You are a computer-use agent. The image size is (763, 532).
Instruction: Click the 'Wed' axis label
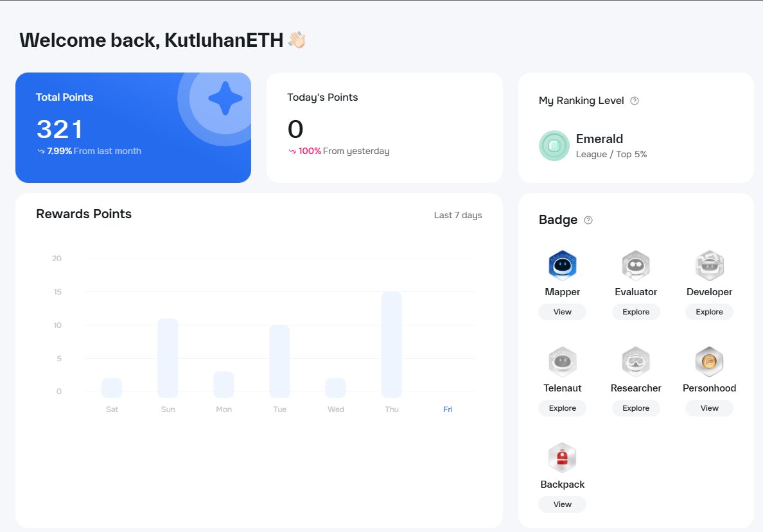tap(336, 409)
